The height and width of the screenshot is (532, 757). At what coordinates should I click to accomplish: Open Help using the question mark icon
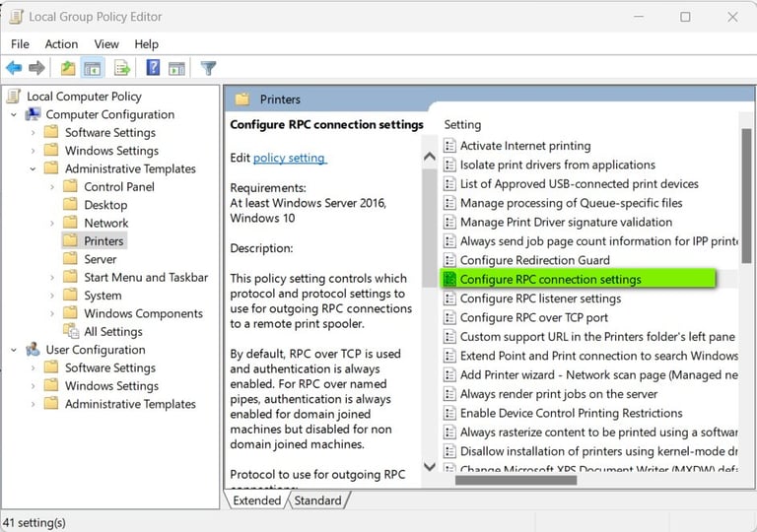153,68
